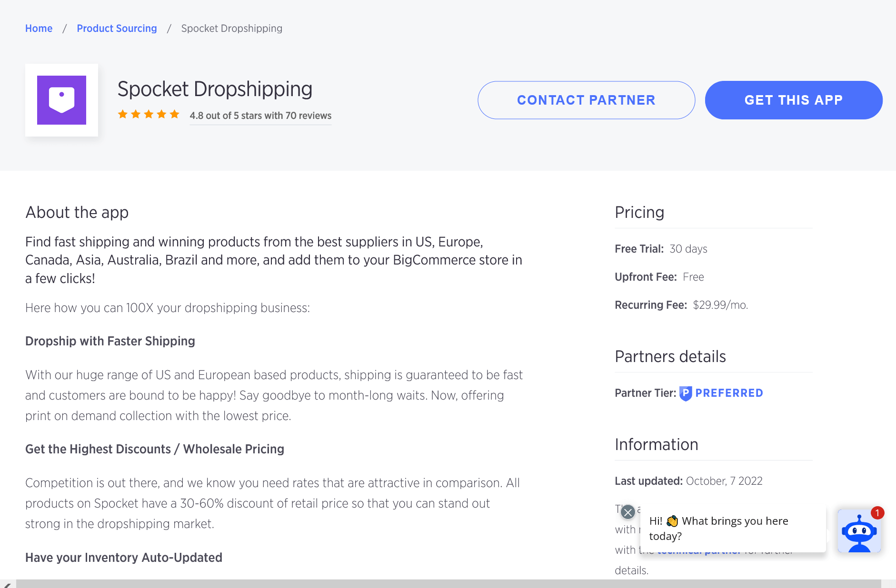The height and width of the screenshot is (588, 896).
Task: Click the Preferred partner shield badge icon
Action: 686,393
